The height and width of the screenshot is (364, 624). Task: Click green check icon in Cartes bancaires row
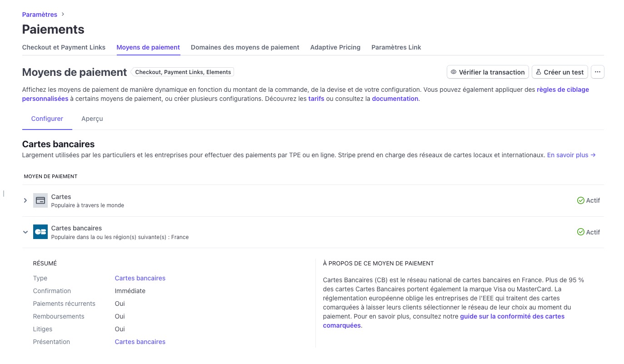580,232
